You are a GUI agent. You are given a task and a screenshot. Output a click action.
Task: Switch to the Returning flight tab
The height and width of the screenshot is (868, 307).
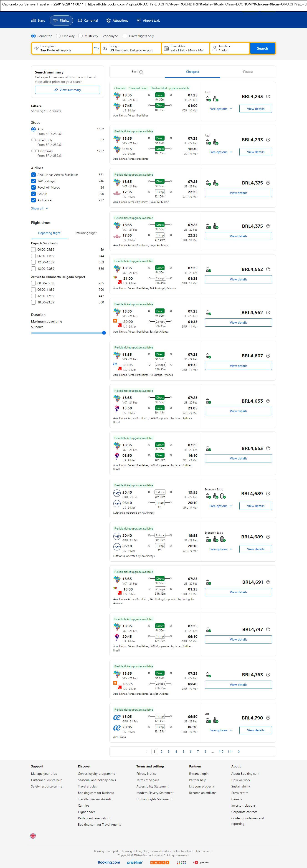tap(86, 233)
